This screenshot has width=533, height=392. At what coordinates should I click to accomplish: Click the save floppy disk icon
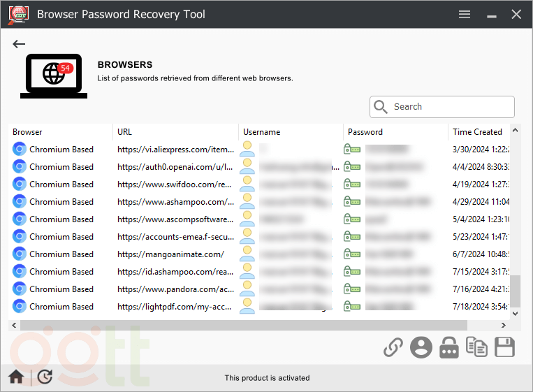pos(504,347)
